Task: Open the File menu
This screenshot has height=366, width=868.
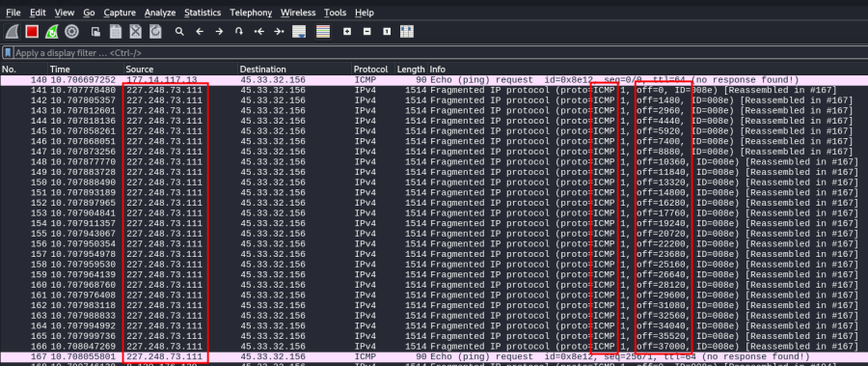Action: 14,13
